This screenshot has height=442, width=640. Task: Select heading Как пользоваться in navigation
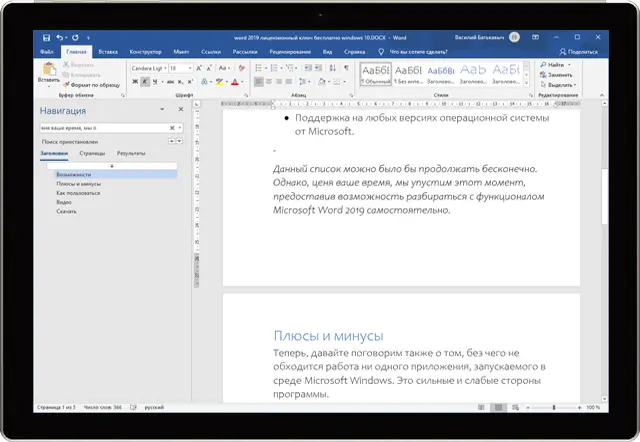pyautogui.click(x=78, y=193)
